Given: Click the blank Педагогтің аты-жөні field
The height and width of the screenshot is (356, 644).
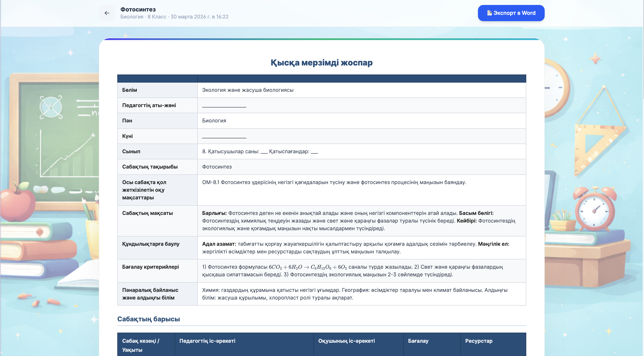Looking at the screenshot, I should coord(224,106).
